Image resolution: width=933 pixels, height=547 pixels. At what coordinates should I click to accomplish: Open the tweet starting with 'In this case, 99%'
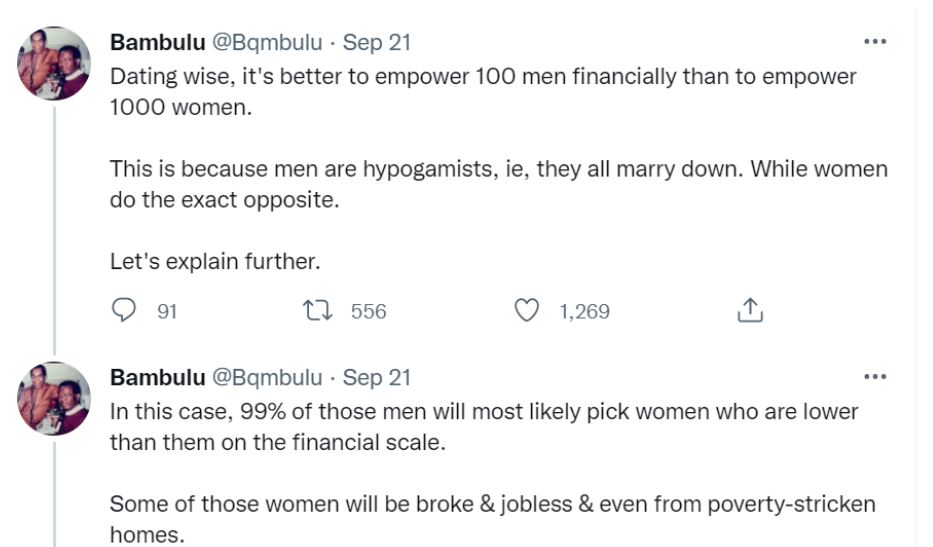click(480, 425)
